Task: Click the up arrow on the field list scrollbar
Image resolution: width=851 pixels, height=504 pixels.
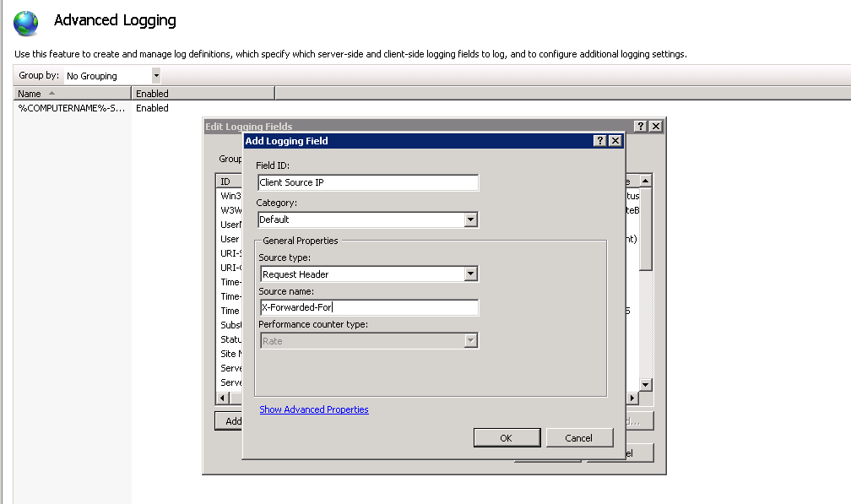Action: pyautogui.click(x=646, y=180)
